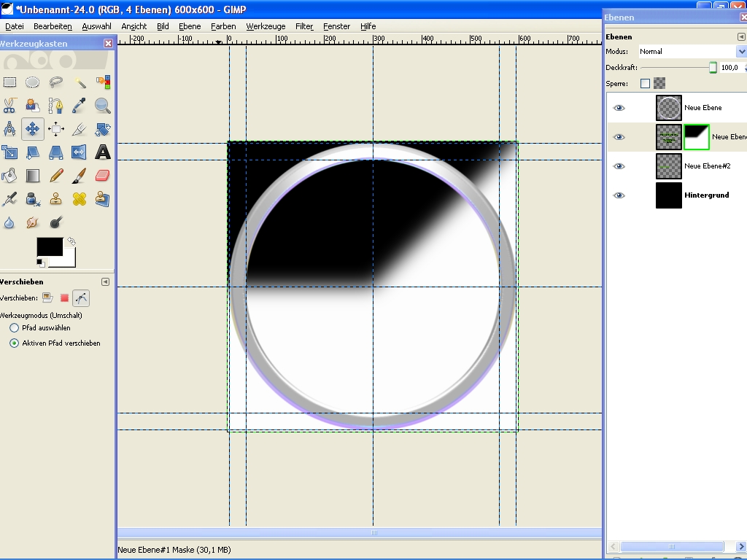Select the Heal tool
The height and width of the screenshot is (560, 747).
point(79,199)
